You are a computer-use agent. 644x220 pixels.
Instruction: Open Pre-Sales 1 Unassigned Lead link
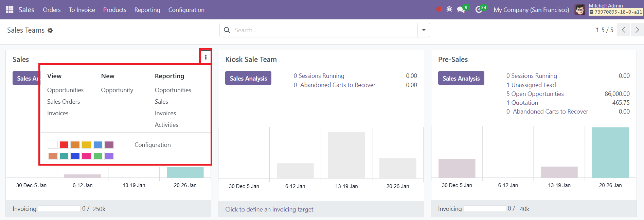(x=531, y=85)
